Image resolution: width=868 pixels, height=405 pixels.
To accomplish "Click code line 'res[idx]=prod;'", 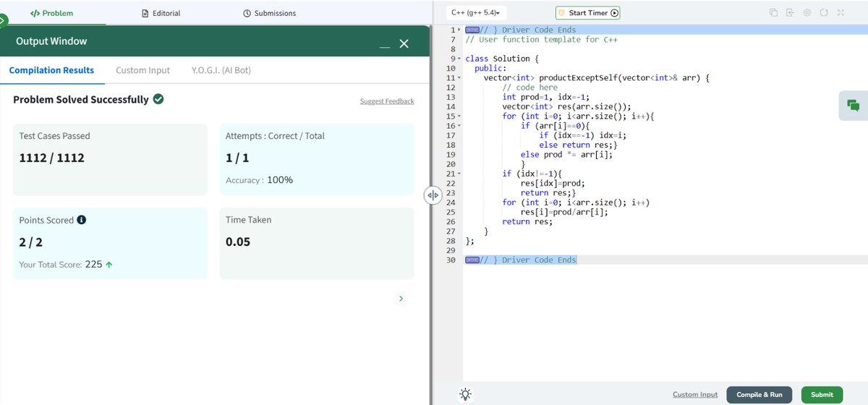I will (551, 183).
